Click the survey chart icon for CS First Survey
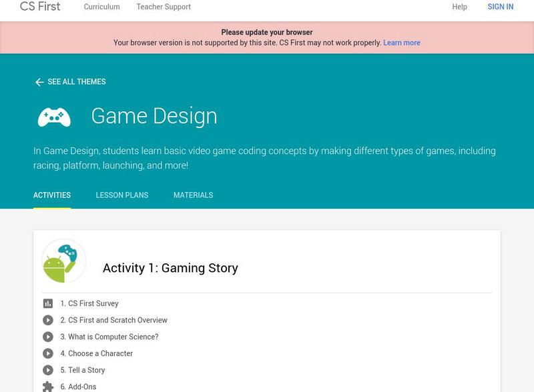This screenshot has width=534, height=392. tap(48, 303)
